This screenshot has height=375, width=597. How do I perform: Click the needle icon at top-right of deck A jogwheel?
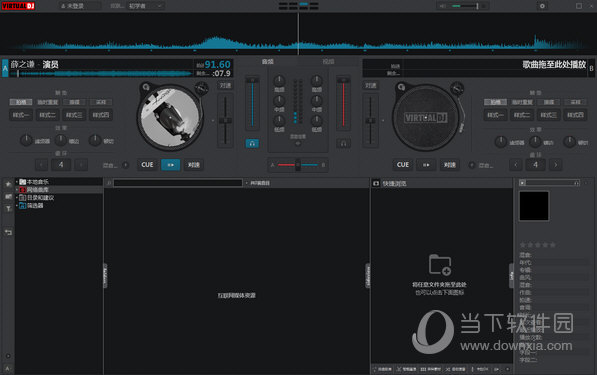coord(201,88)
